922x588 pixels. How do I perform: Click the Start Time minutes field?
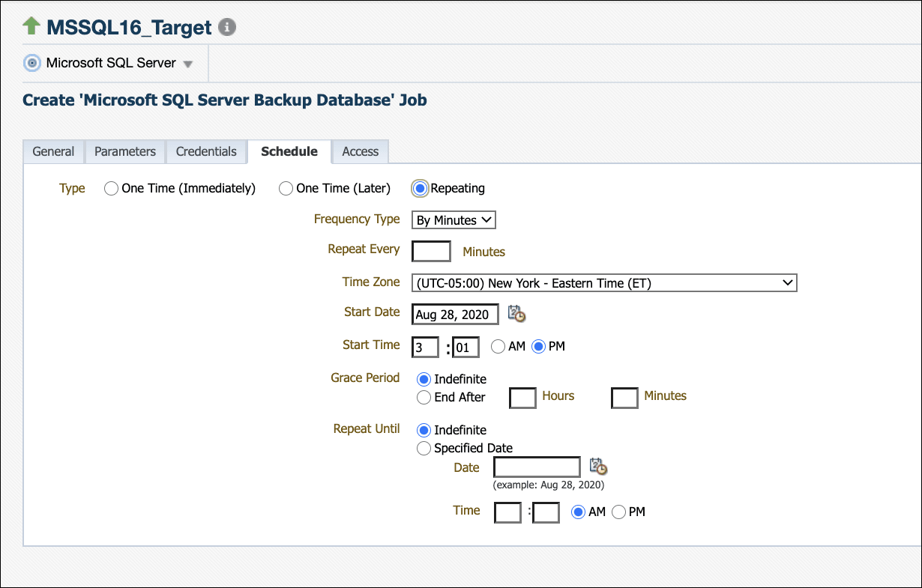(466, 347)
